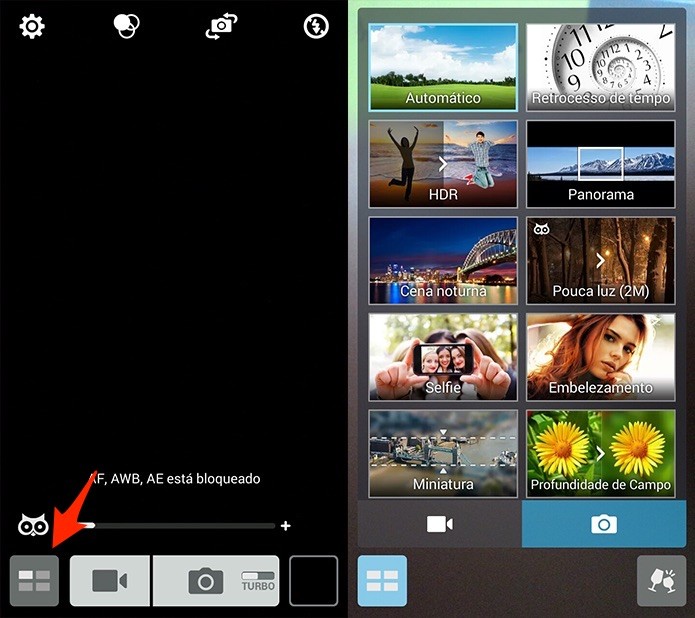The height and width of the screenshot is (618, 695).
Task: Switch to the video modes tab
Action: point(440,524)
